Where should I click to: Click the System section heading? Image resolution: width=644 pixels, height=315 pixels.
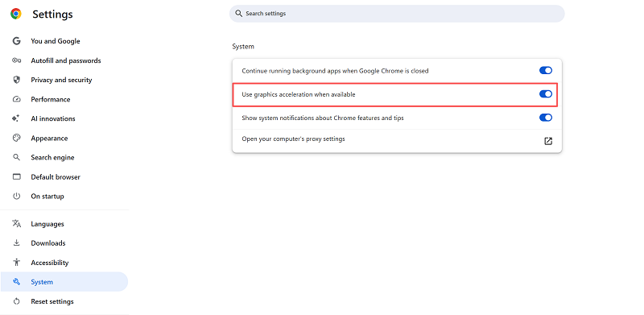pos(243,47)
